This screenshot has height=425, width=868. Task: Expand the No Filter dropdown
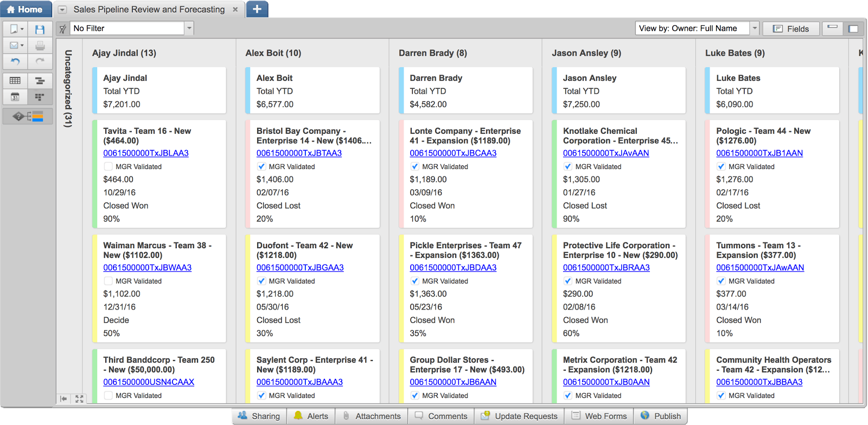[189, 28]
